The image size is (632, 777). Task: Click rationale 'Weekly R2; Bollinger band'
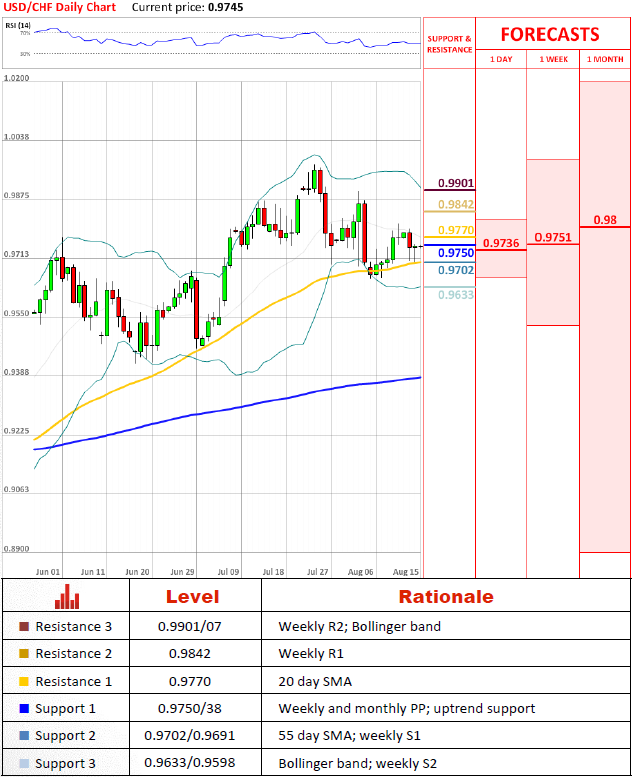tap(359, 626)
